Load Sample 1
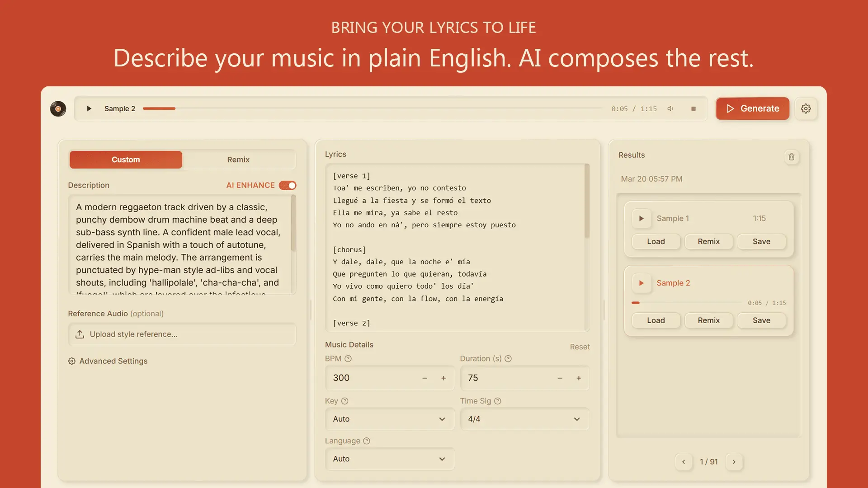Viewport: 868px width, 488px height. 656,241
